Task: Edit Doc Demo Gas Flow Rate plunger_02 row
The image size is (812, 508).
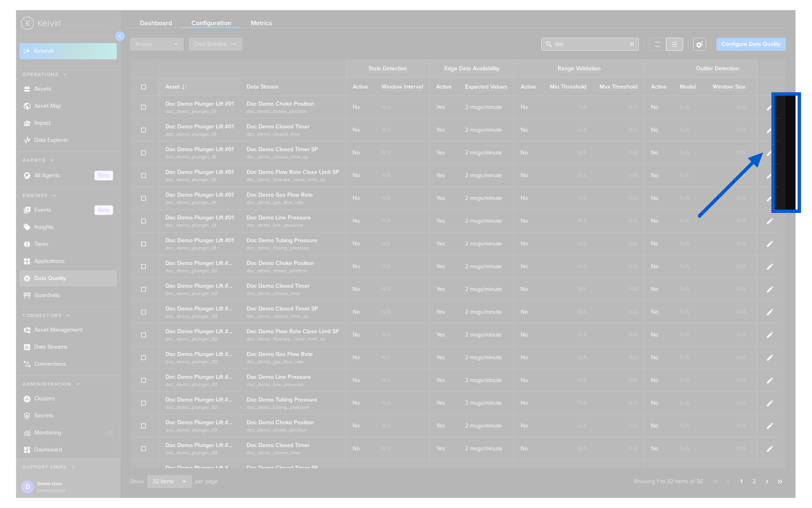Action: point(770,358)
